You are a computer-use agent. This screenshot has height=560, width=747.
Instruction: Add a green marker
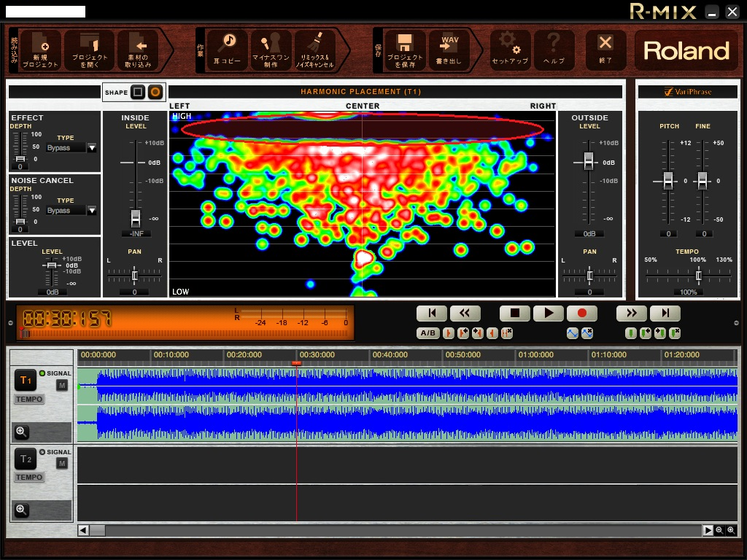631,332
